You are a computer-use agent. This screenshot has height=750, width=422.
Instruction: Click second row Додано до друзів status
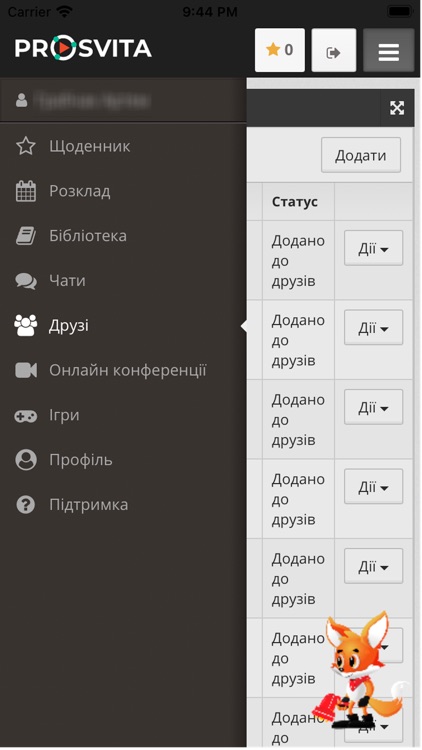point(298,340)
